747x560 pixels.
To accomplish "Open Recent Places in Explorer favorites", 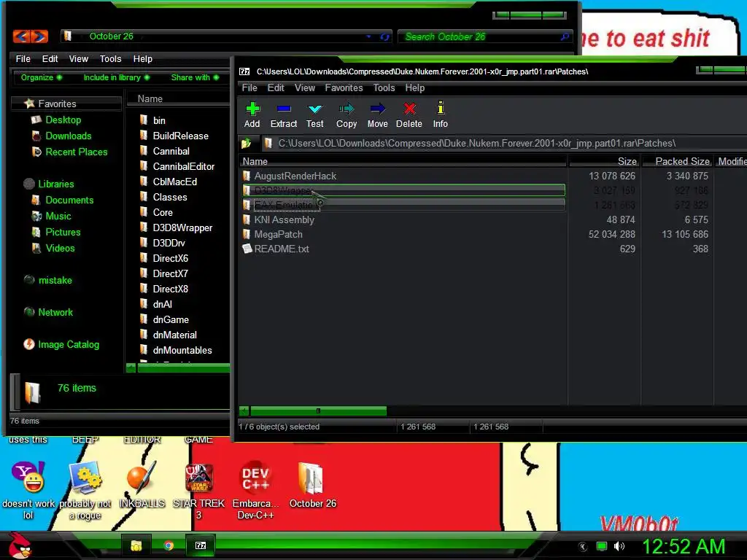I will (x=76, y=152).
